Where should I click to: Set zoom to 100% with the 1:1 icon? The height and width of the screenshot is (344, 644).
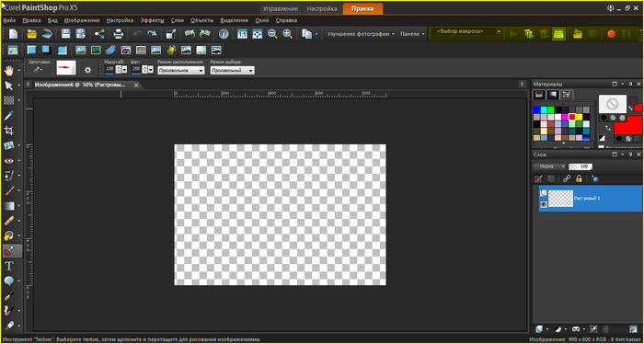[x=242, y=34]
